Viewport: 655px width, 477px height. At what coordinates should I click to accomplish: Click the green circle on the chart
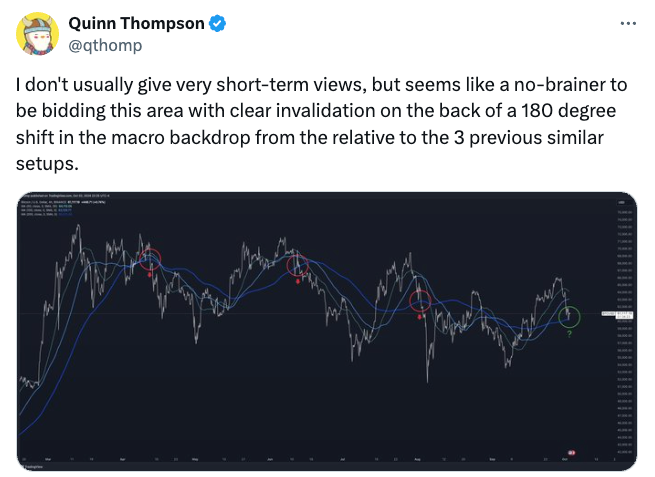point(569,317)
